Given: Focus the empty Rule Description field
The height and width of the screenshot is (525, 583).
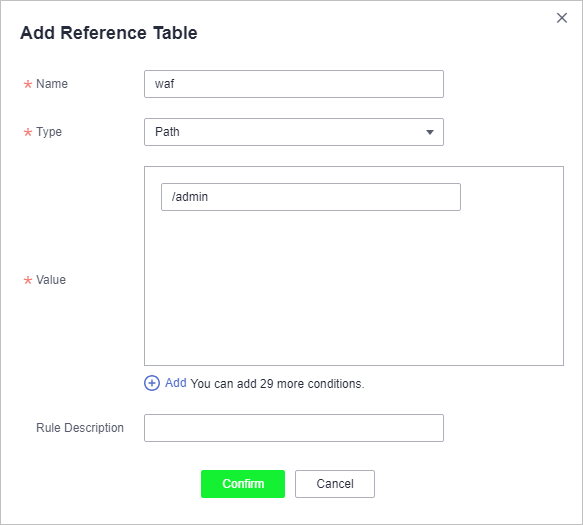Looking at the screenshot, I should (294, 428).
